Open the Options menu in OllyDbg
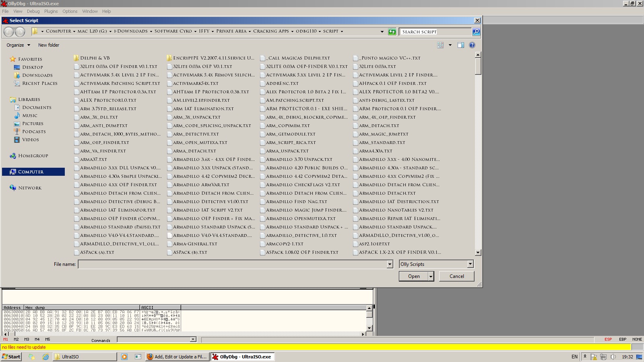The height and width of the screenshot is (362, 644). [x=70, y=11]
